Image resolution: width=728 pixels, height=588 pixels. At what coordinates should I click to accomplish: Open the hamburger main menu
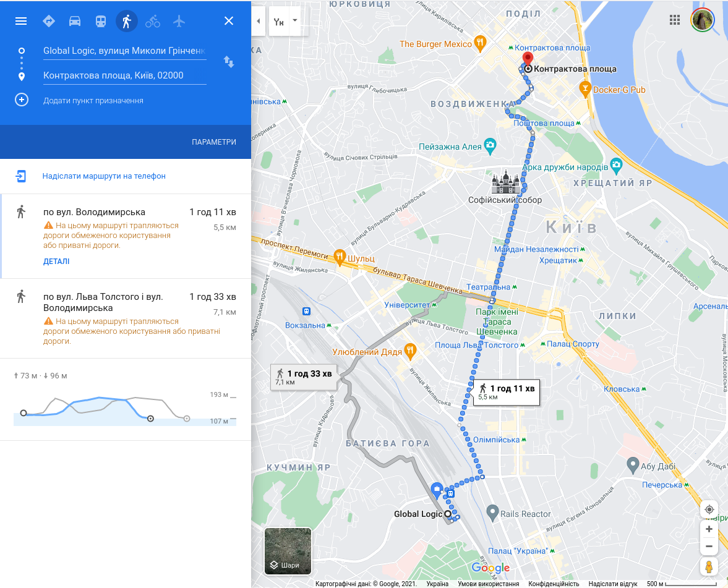[x=21, y=21]
